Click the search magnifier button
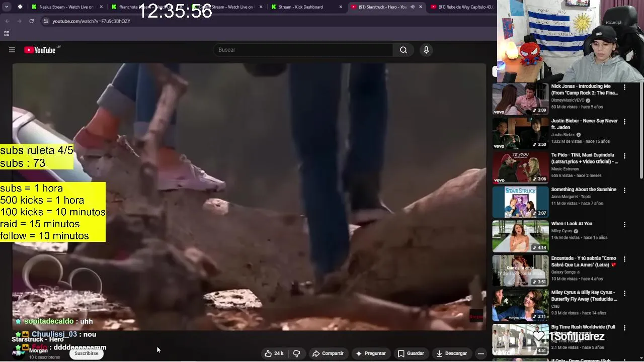644x362 pixels. coord(404,50)
